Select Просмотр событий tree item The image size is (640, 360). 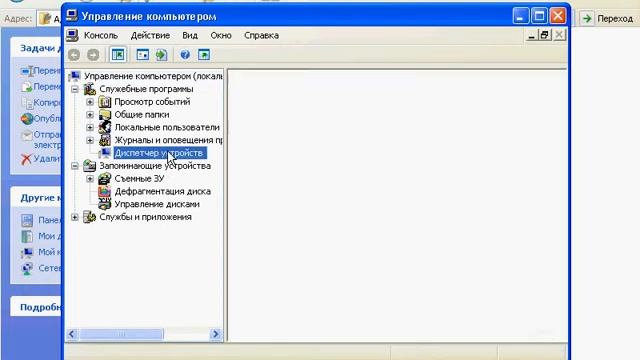152,102
